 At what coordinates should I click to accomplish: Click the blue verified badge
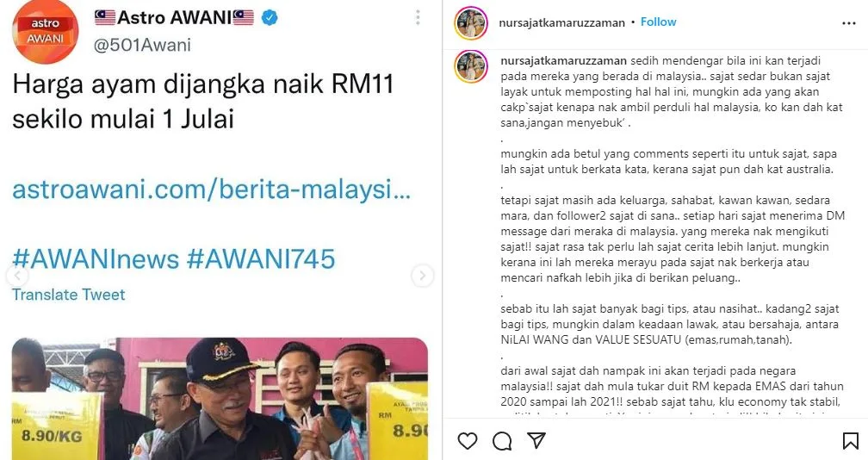tap(269, 18)
